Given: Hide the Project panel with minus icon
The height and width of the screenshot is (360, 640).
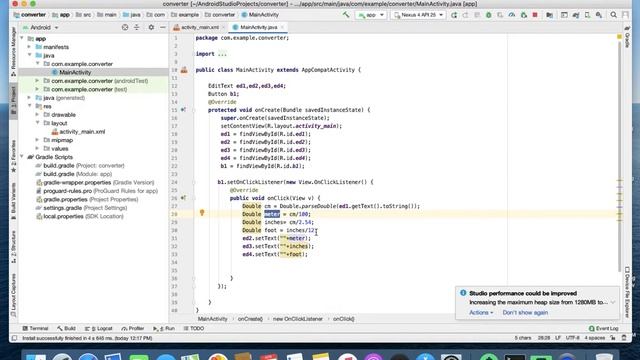Looking at the screenshot, I should 162,27.
